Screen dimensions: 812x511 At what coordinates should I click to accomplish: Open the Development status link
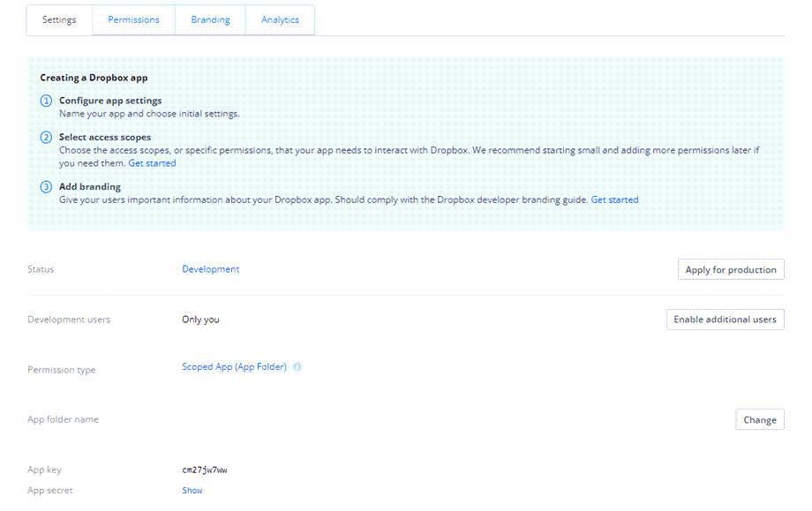pyautogui.click(x=211, y=268)
